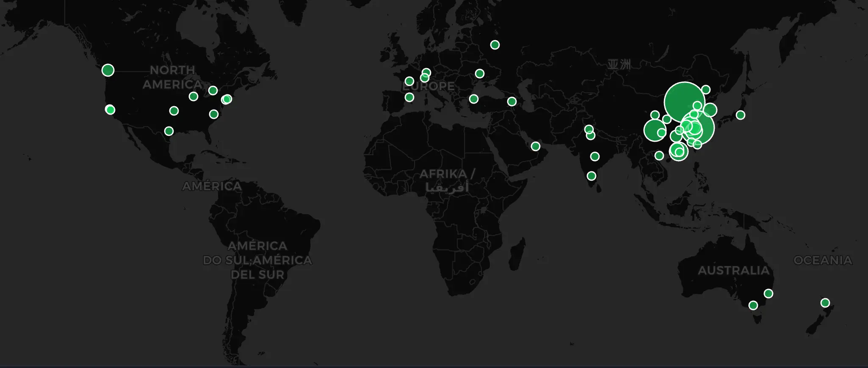Click the northernmost marker over Russia
Image resolution: width=868 pixels, height=368 pixels.
click(495, 45)
